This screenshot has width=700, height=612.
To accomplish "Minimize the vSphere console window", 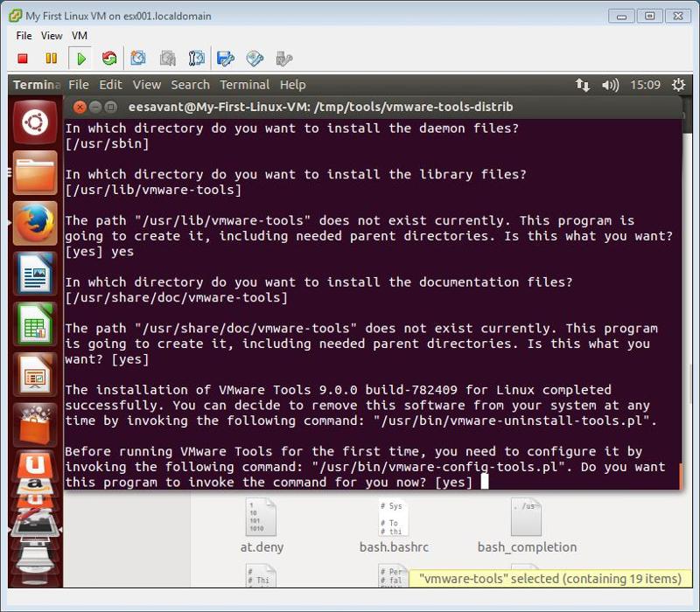I will pos(621,17).
